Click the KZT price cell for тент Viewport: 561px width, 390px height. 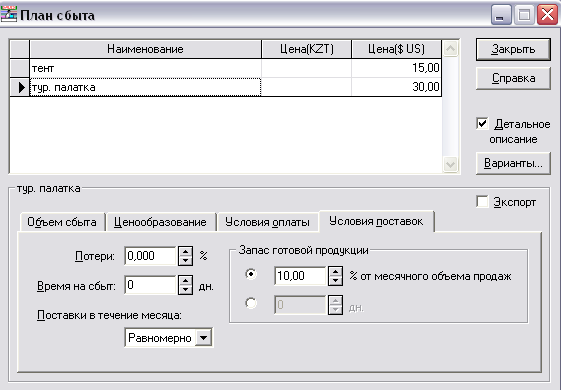click(307, 68)
